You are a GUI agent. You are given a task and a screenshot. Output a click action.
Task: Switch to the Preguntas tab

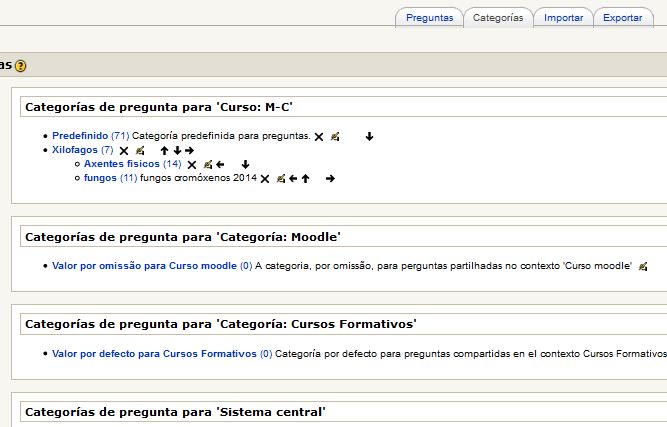click(429, 18)
